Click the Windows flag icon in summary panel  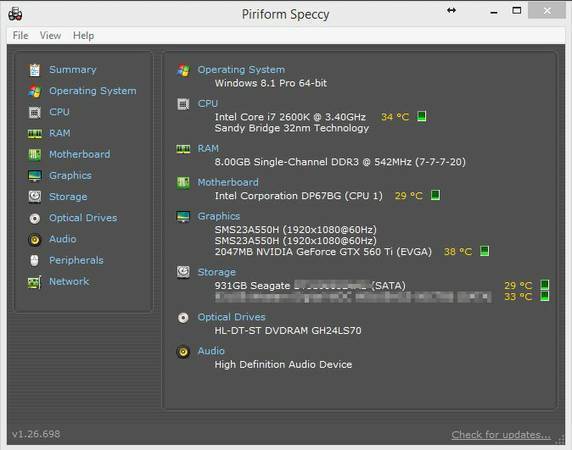pyautogui.click(x=183, y=70)
